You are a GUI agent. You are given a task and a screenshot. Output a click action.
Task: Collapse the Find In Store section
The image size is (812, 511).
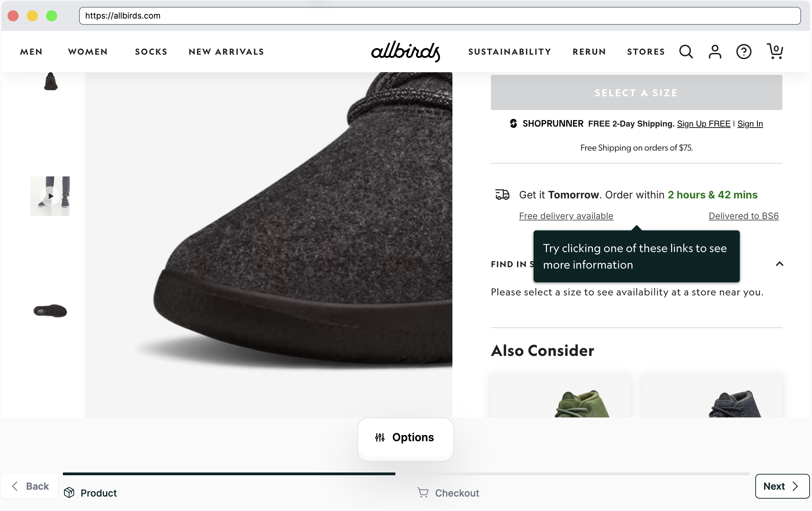[780, 264]
